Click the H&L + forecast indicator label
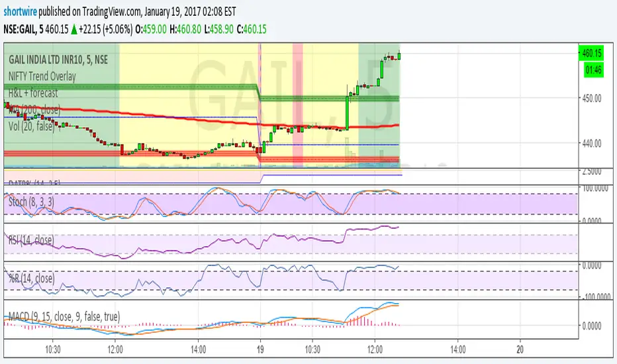The image size is (617, 364). (x=33, y=93)
